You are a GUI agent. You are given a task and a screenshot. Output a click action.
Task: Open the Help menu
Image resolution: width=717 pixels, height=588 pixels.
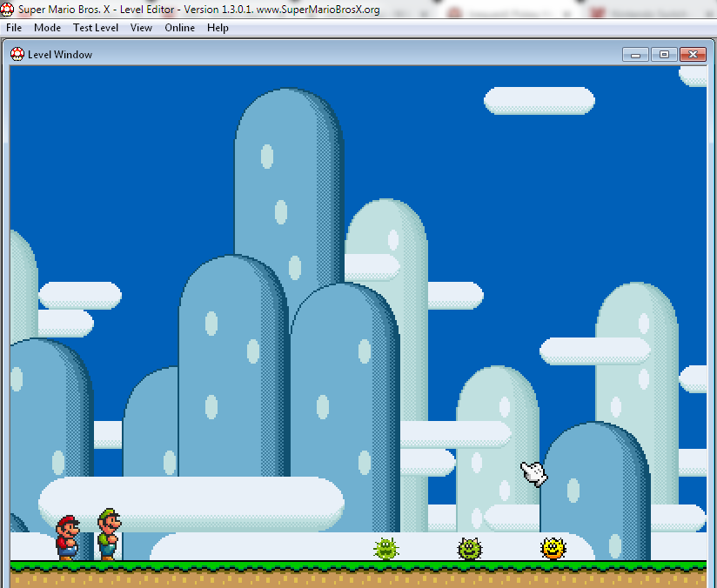tap(218, 28)
